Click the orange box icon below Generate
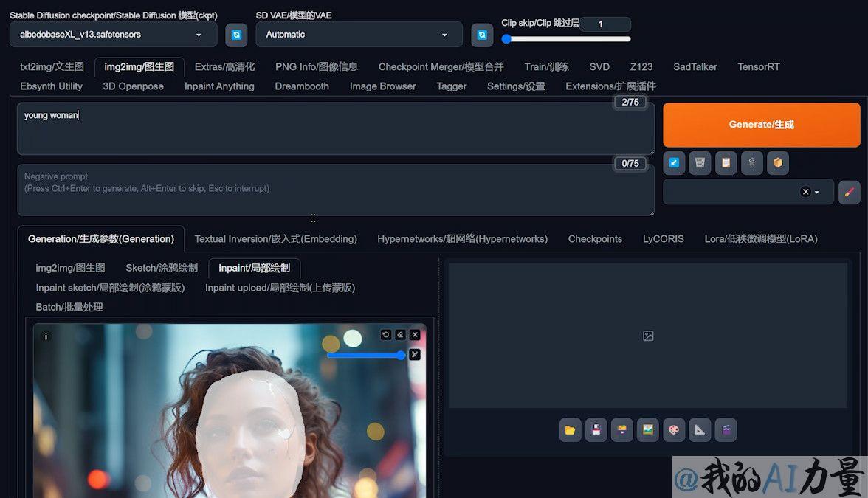Screen dimensions: 868x498 [x=778, y=162]
